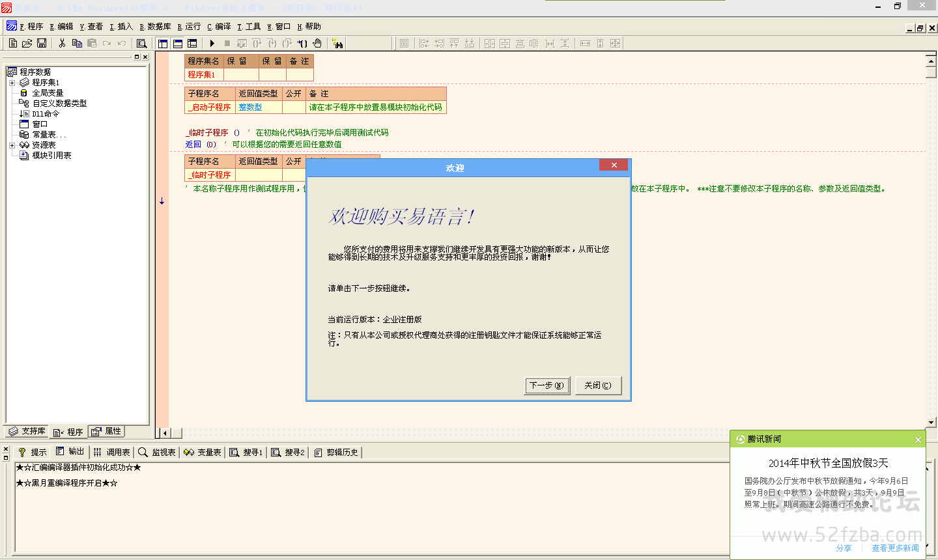Click the Run (play triangle) icon
This screenshot has height=560, width=938.
coord(212,43)
